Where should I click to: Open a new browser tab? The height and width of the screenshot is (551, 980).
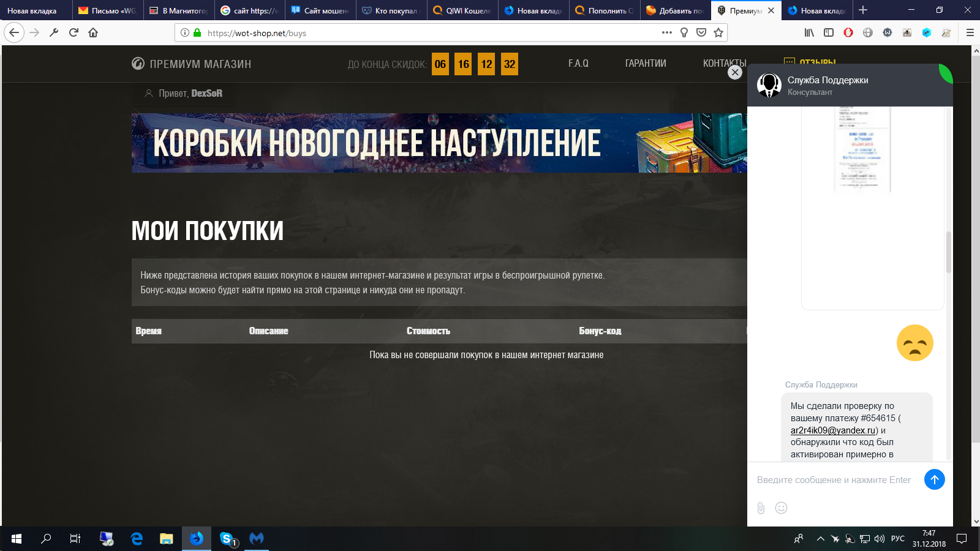[x=863, y=10]
